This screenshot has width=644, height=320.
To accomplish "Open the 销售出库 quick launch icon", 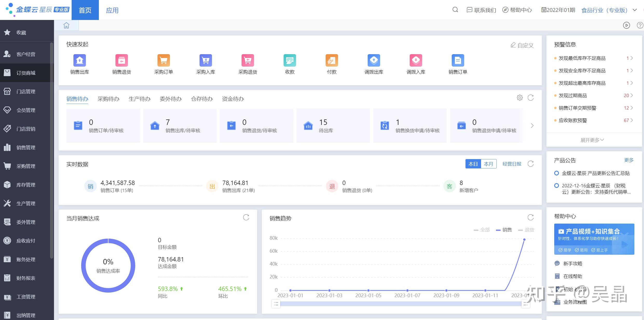I will click(79, 61).
